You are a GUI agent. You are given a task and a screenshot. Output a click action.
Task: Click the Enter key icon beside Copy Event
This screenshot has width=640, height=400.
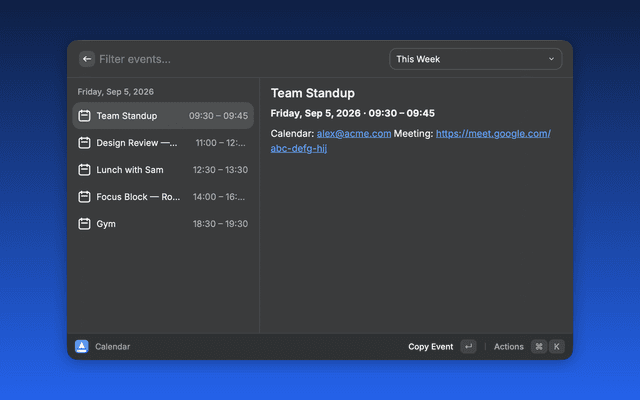468,347
